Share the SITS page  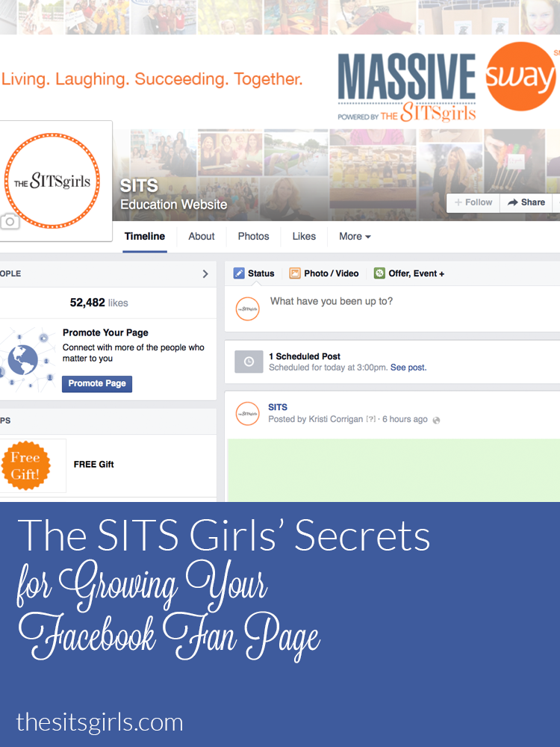[x=526, y=202]
